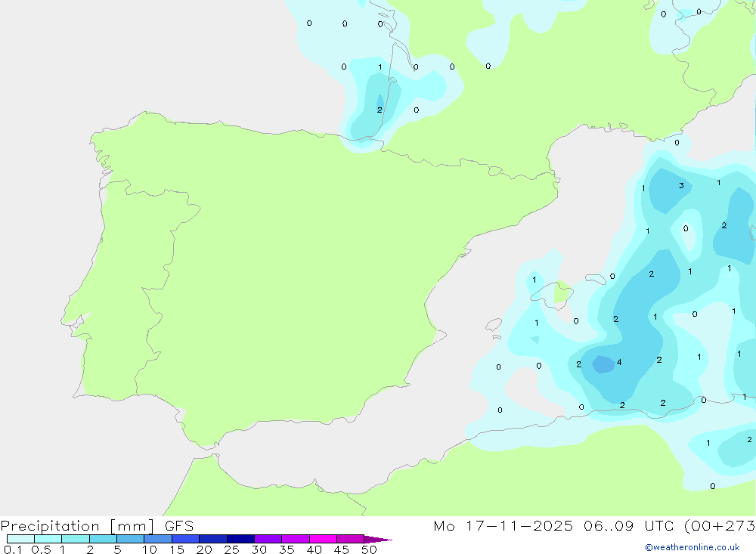
Task: Pick the 15–20 mm legend color swatch
Action: click(x=185, y=539)
